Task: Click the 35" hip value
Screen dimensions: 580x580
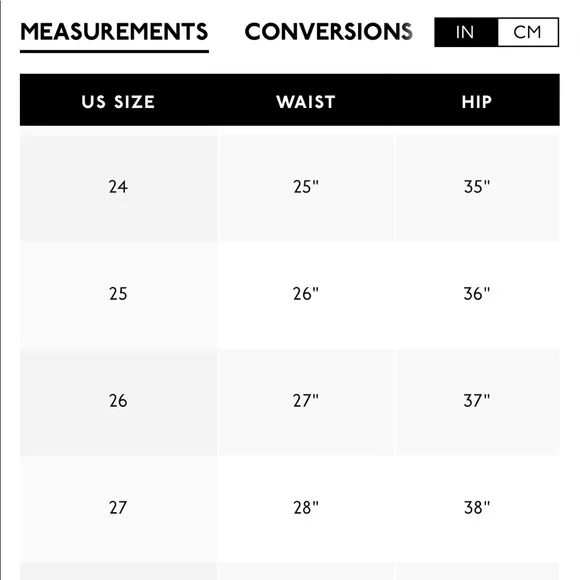Action: (x=477, y=187)
